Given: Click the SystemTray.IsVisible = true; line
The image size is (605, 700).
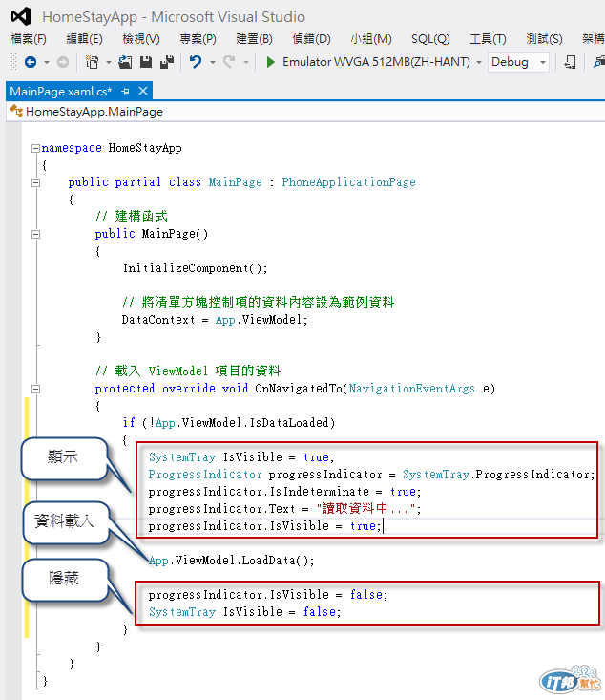Looking at the screenshot, I should [x=241, y=457].
